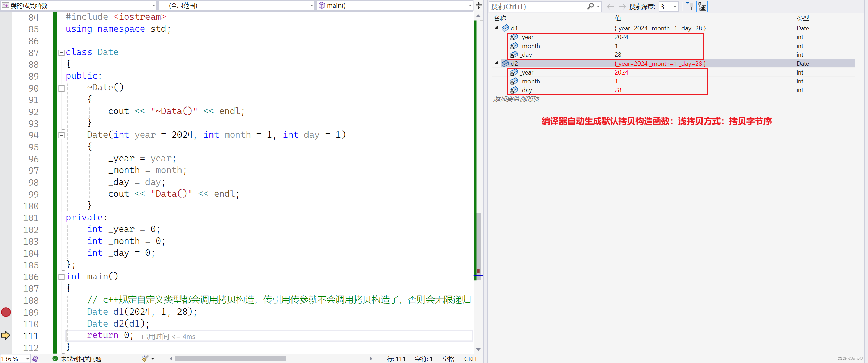The height and width of the screenshot is (363, 868).
Task: Click the _day field icon under d1
Action: point(514,55)
